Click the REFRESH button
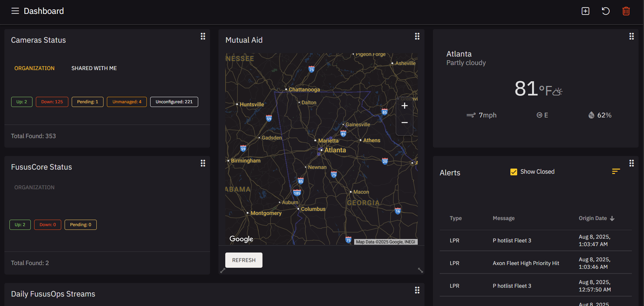The image size is (644, 306). [244, 260]
